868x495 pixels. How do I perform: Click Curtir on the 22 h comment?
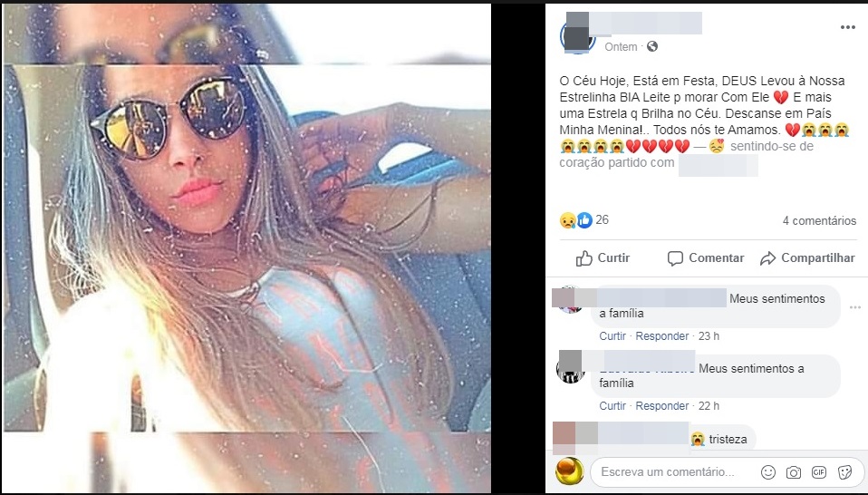pos(612,406)
